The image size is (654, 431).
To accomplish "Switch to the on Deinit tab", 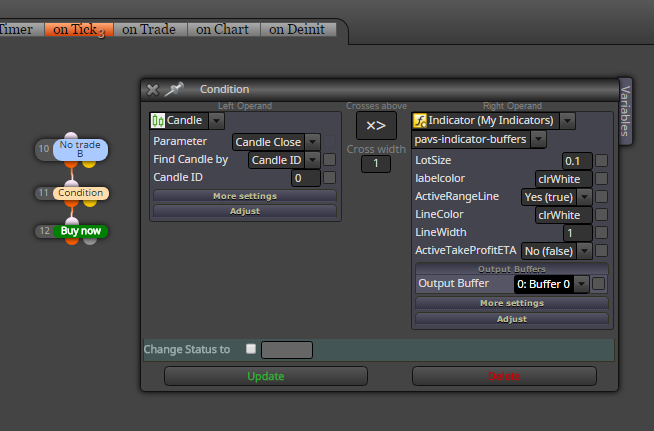I will (298, 30).
